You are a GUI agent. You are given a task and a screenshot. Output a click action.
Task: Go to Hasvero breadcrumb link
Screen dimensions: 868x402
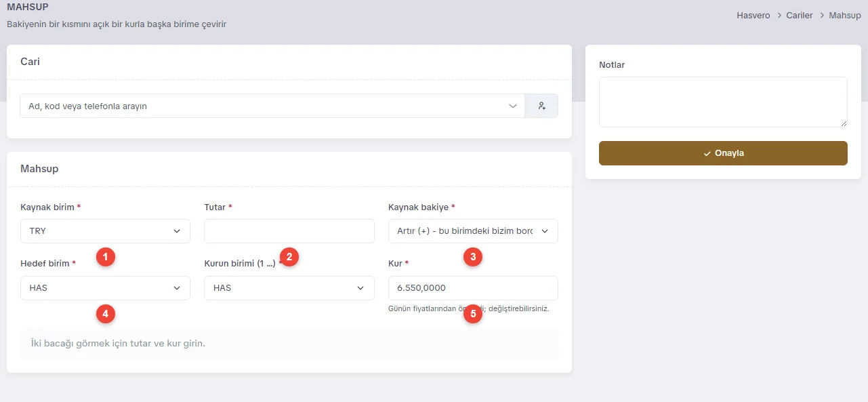753,15
